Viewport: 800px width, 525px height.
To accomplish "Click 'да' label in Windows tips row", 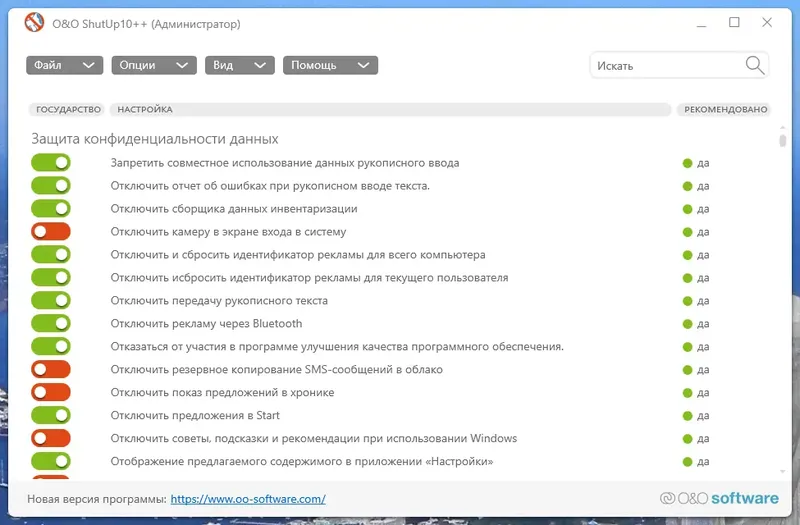I will coord(703,439).
